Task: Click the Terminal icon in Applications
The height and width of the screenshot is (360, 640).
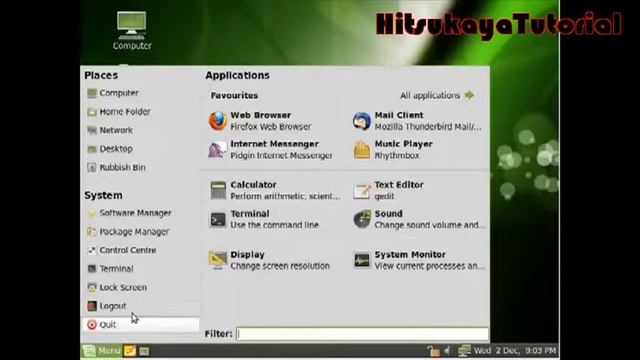Action: (218, 220)
